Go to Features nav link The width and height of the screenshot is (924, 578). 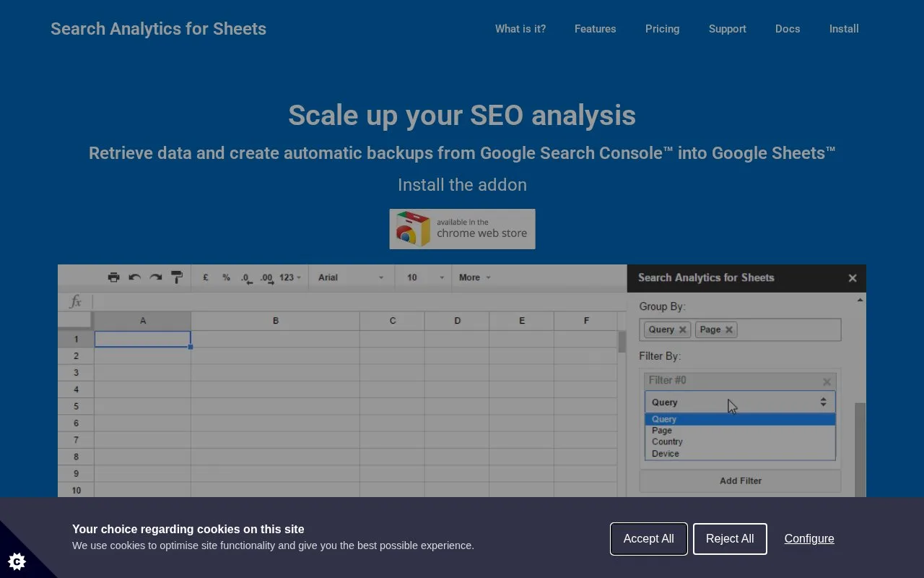pos(596,29)
